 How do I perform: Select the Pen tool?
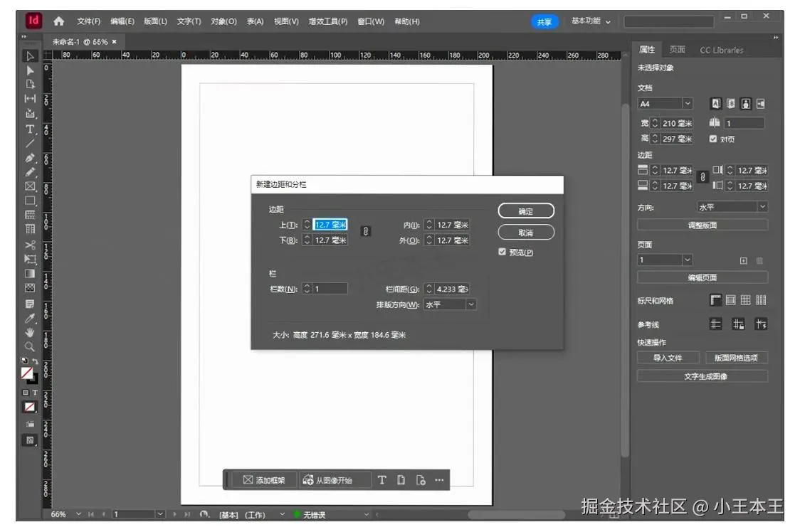tap(30, 158)
